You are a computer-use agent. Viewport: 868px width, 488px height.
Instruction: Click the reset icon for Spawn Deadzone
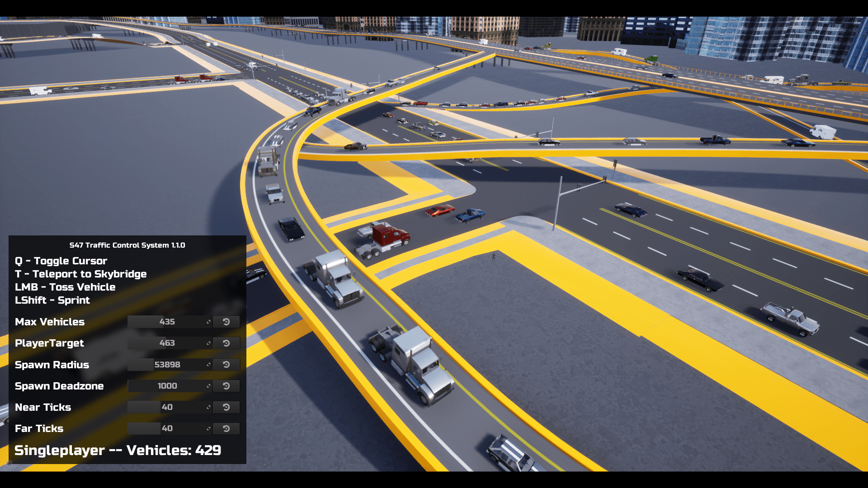click(227, 386)
